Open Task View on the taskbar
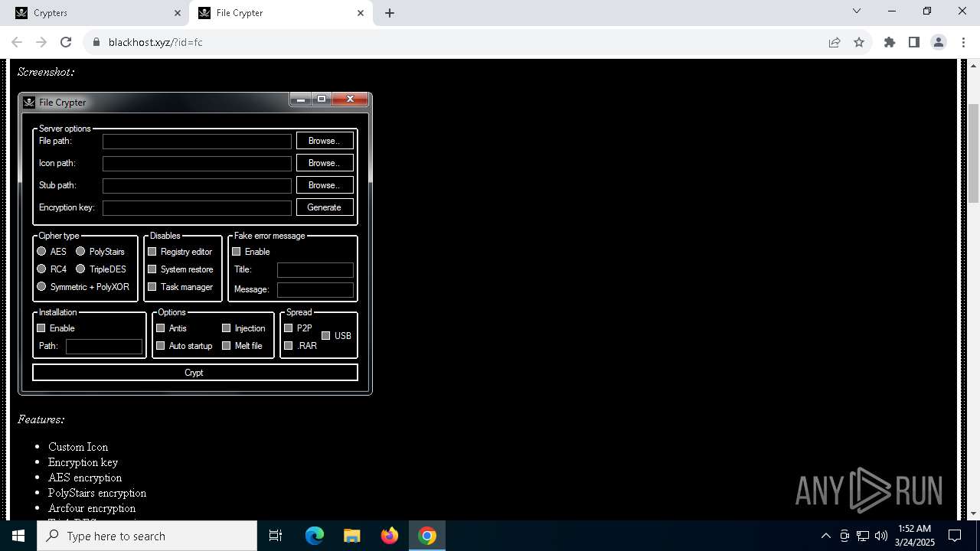Image resolution: width=980 pixels, height=551 pixels. click(x=276, y=536)
